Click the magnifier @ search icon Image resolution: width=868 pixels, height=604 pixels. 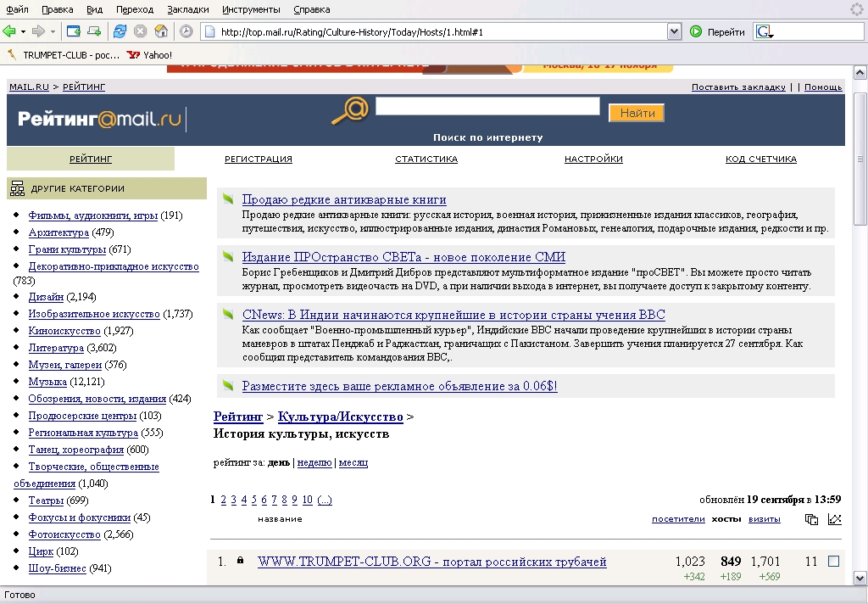pos(350,111)
